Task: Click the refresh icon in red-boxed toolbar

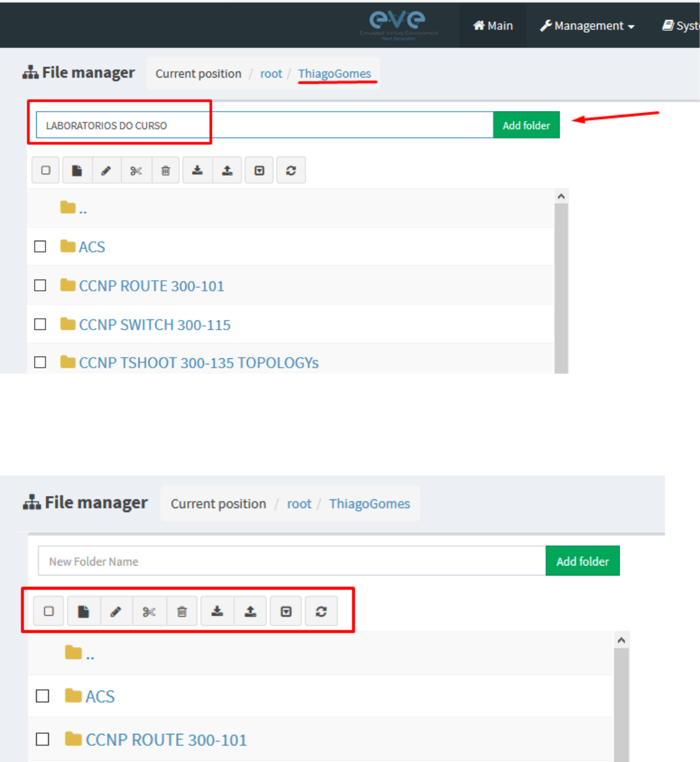Action: [x=321, y=612]
